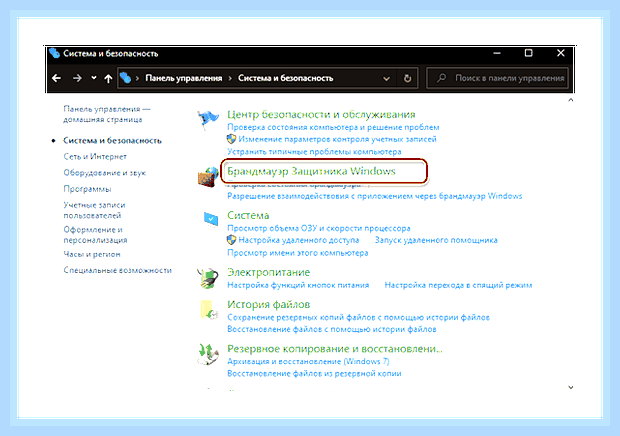
Task: Refresh the control panel view
Action: (x=407, y=78)
